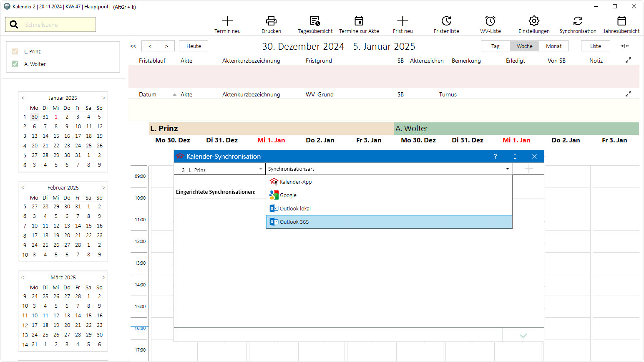Open the Drucken printer icon
Screen dimensions: 644x362
pos(271,21)
